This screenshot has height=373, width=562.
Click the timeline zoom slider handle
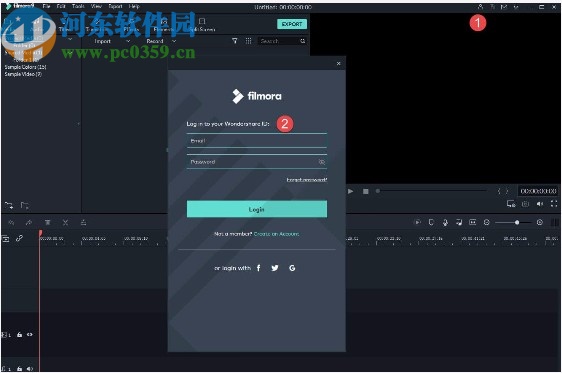tap(517, 223)
